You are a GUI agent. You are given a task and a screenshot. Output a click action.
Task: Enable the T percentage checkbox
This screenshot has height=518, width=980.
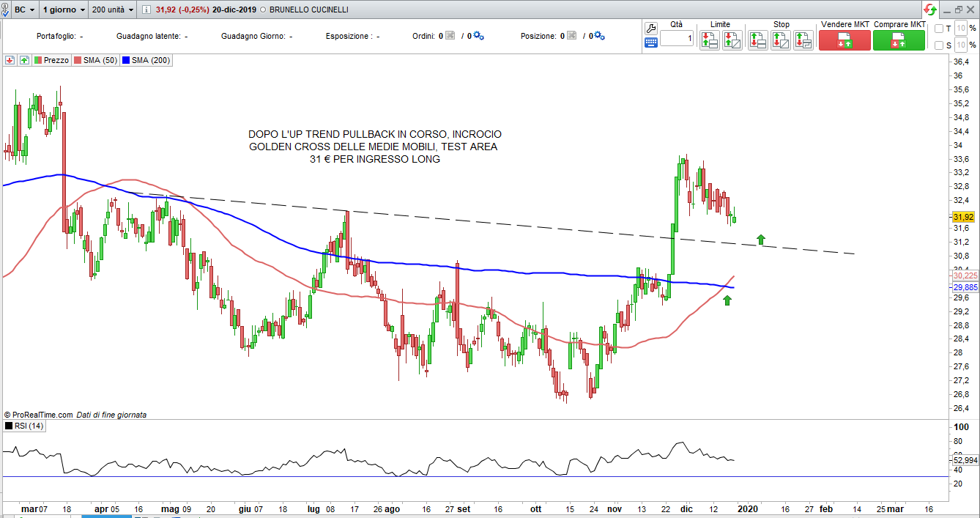pos(939,29)
